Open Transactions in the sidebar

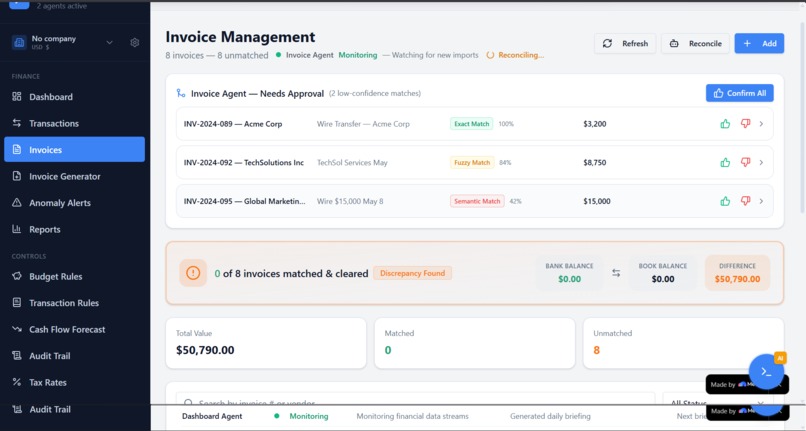coord(74,123)
